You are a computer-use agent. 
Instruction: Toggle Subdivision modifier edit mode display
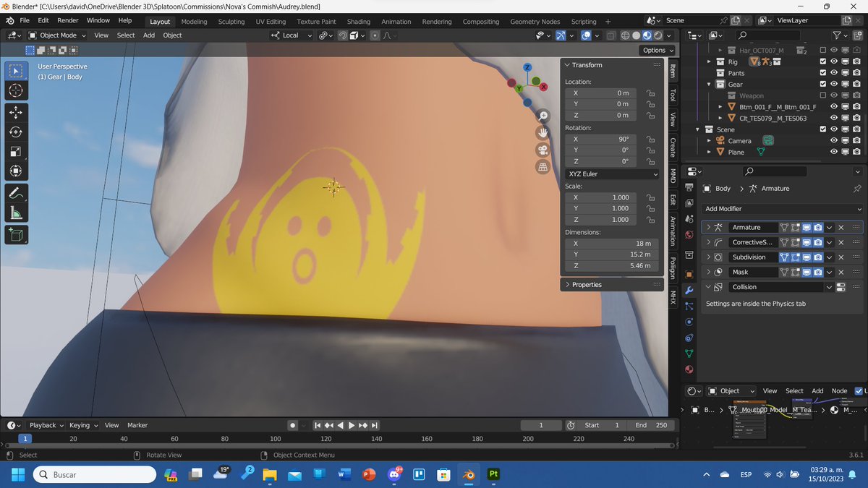point(795,257)
